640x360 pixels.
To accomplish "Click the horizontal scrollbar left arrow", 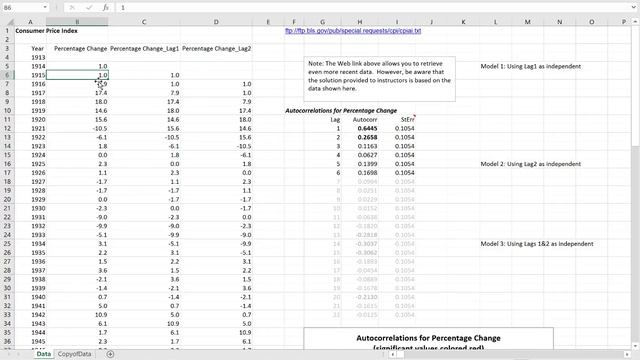I will coord(392,354).
